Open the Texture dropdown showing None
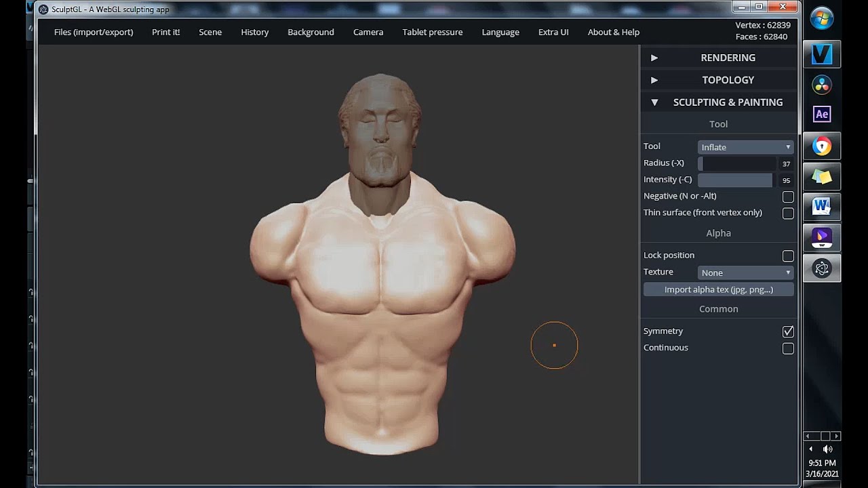This screenshot has width=868, height=488. [x=745, y=272]
